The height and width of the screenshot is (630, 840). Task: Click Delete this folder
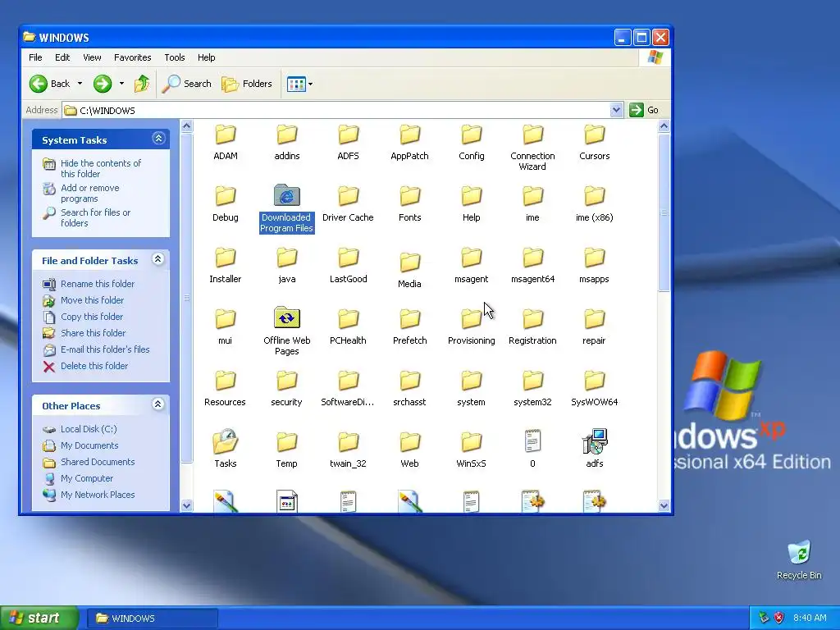tap(85, 366)
